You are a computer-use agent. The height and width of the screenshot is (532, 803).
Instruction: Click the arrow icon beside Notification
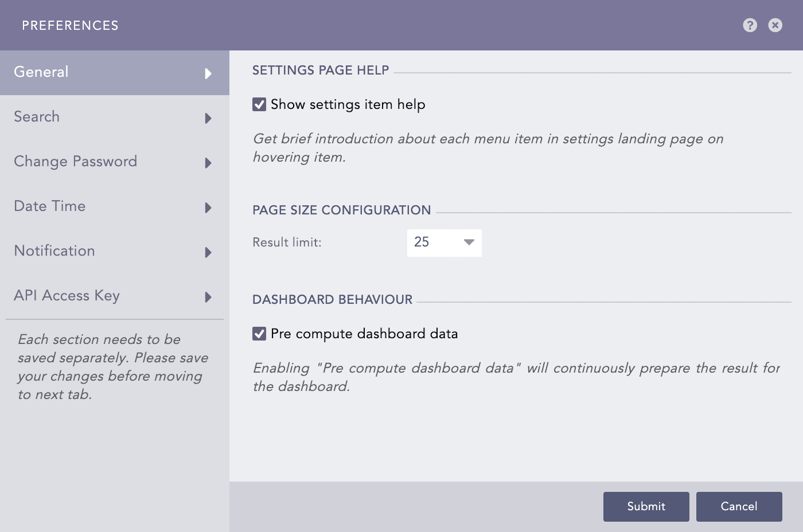tap(208, 252)
